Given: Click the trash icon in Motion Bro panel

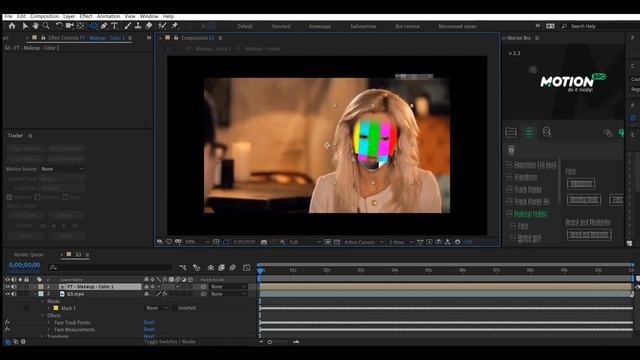Looking at the screenshot, I should click(511, 150).
